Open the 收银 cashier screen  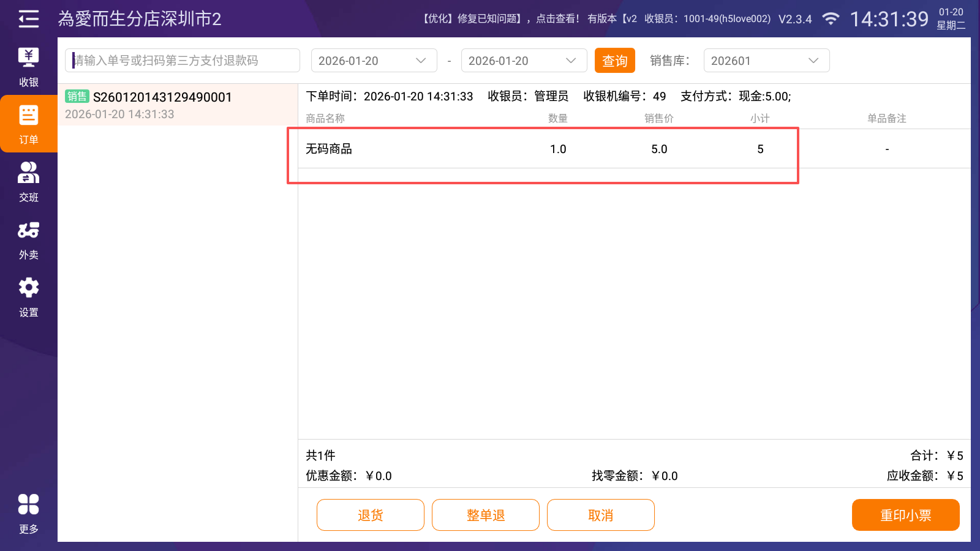click(28, 67)
